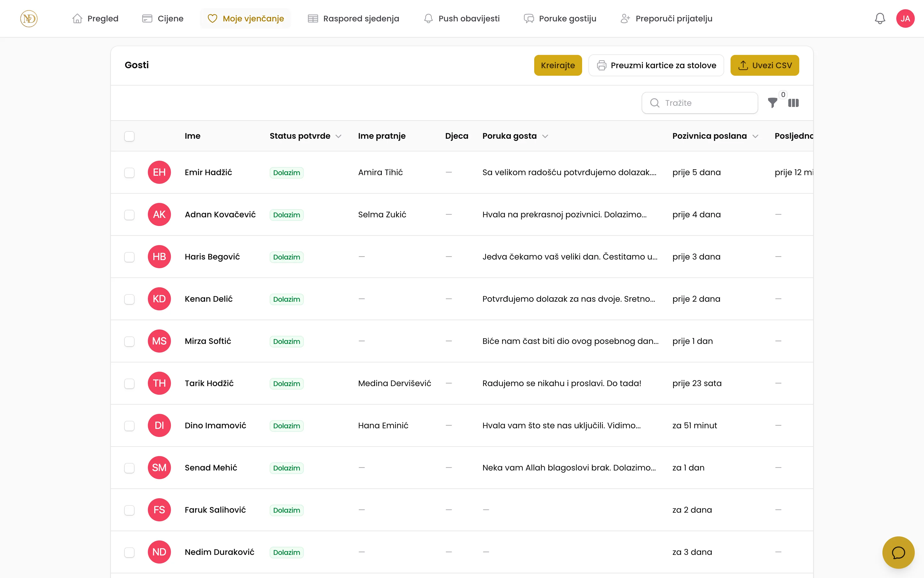Focus the Tražite search field
924x578 pixels.
[x=699, y=103]
